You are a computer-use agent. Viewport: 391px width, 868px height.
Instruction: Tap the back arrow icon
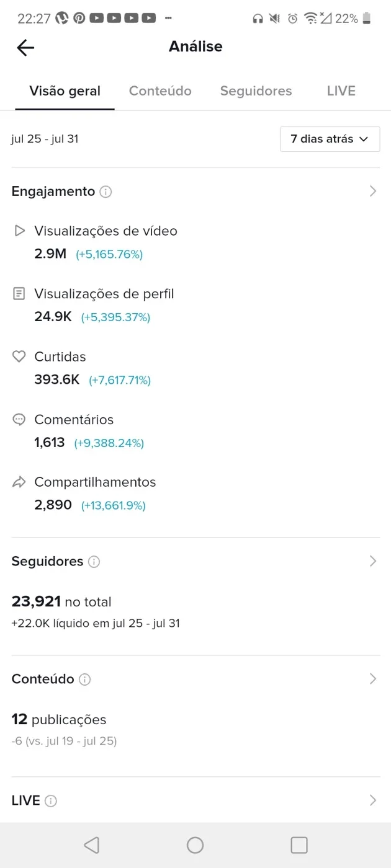tap(25, 47)
